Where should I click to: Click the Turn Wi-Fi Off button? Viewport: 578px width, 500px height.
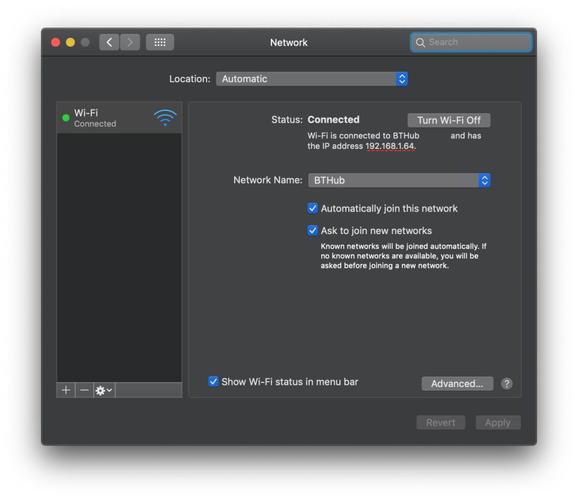[x=449, y=120]
